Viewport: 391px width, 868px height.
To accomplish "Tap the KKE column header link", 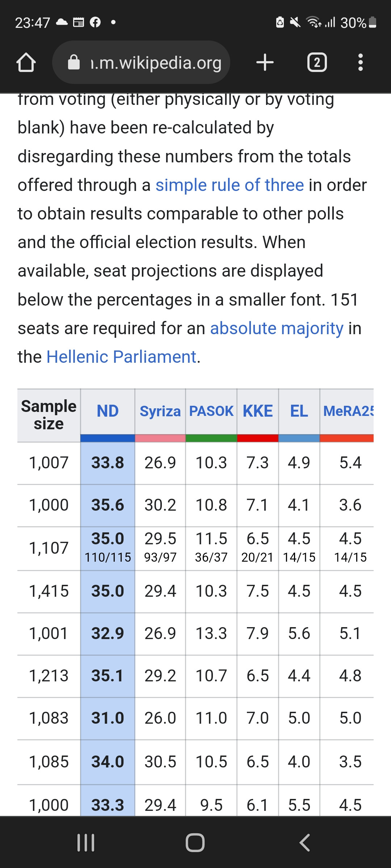I will pyautogui.click(x=257, y=411).
